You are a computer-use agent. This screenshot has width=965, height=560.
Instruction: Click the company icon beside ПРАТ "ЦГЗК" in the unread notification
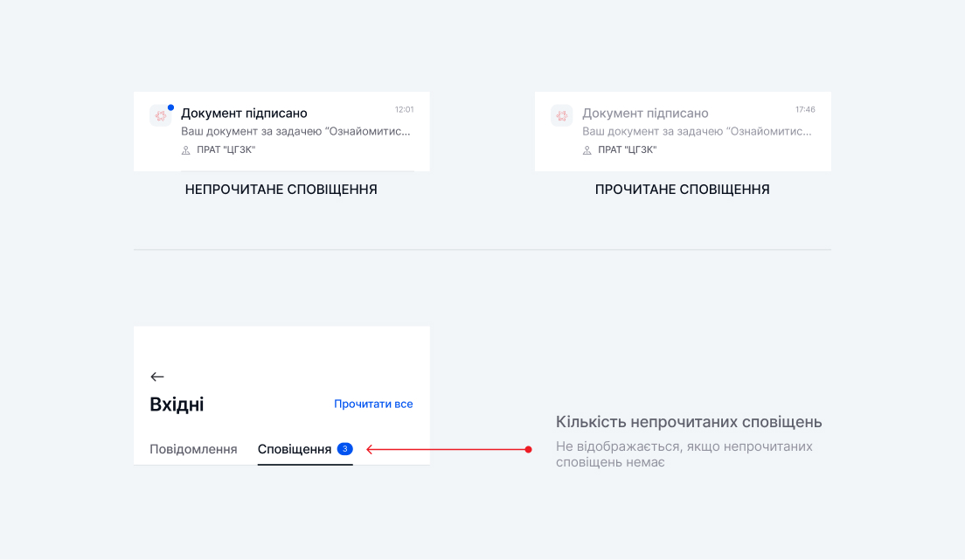tap(185, 150)
